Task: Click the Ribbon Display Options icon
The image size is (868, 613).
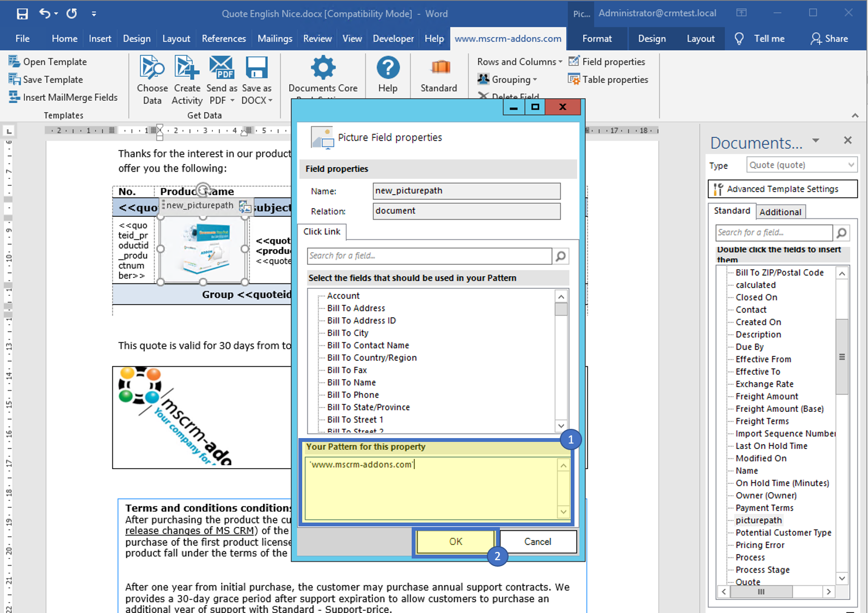Action: [x=741, y=13]
